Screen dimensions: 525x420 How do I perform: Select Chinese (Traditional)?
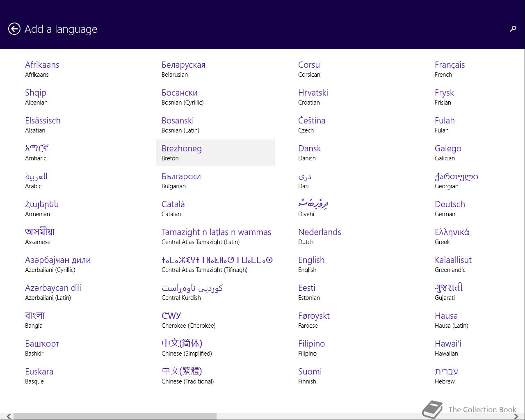[x=215, y=376]
